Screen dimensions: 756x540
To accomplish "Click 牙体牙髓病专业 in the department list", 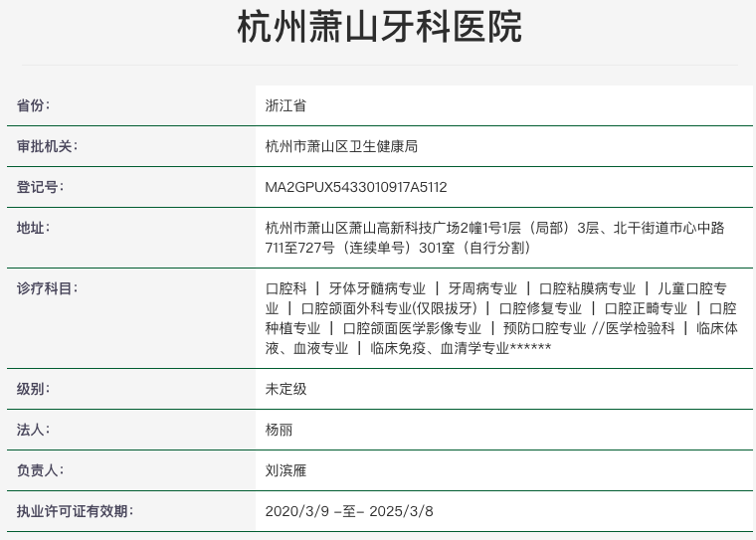I will click(377, 288).
